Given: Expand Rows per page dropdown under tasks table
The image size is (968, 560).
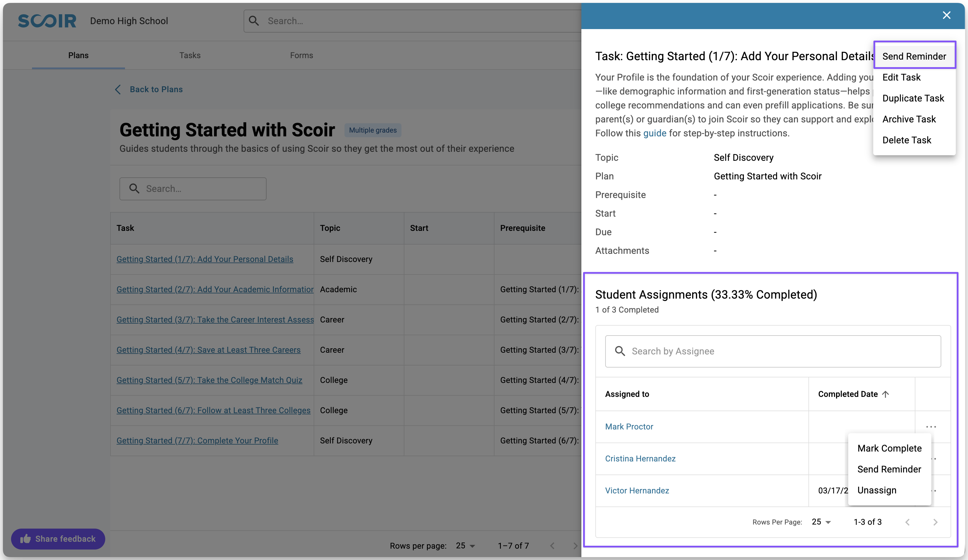Looking at the screenshot, I should [x=465, y=546].
